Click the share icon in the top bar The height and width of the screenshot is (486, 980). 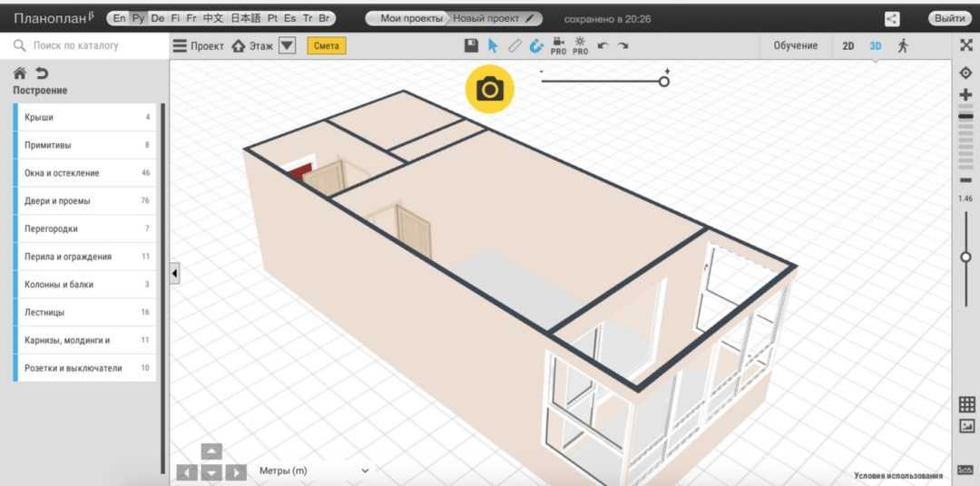tap(892, 19)
